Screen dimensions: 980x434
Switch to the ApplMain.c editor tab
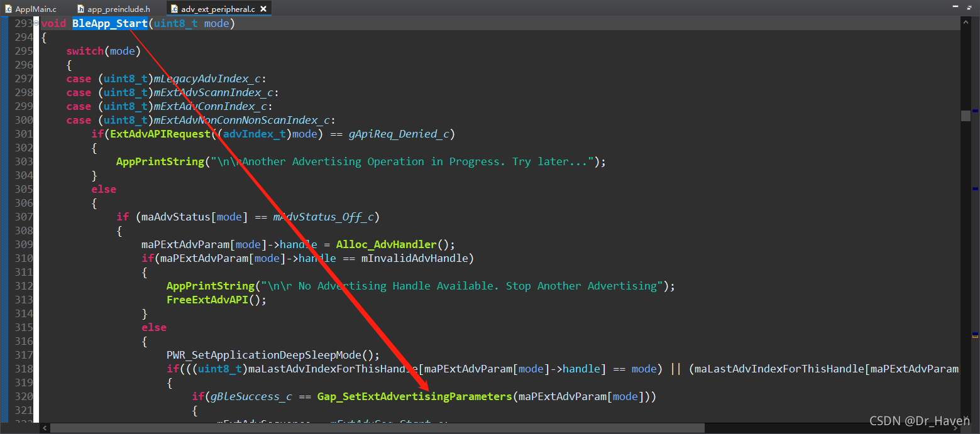point(31,9)
